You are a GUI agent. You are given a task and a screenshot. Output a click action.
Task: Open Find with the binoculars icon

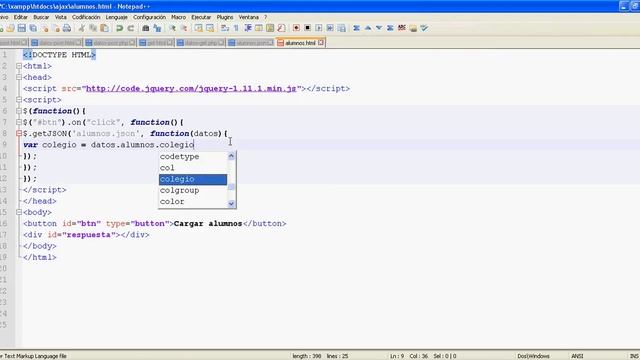(146, 28)
